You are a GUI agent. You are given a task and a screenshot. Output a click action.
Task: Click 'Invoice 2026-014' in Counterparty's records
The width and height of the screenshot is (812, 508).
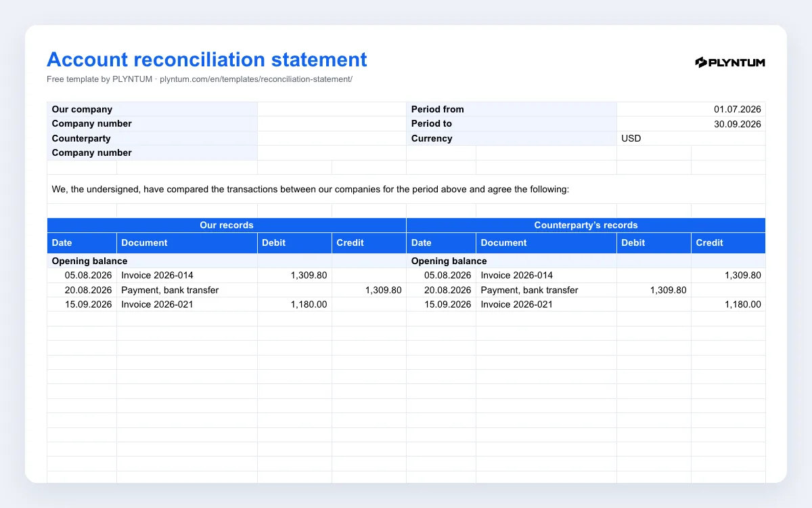click(516, 276)
